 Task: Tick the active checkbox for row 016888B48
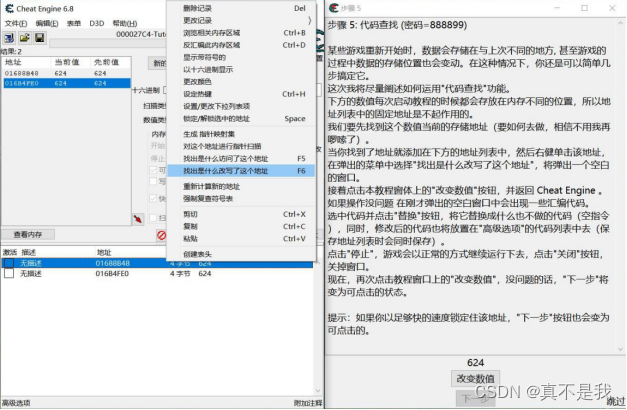click(x=9, y=263)
